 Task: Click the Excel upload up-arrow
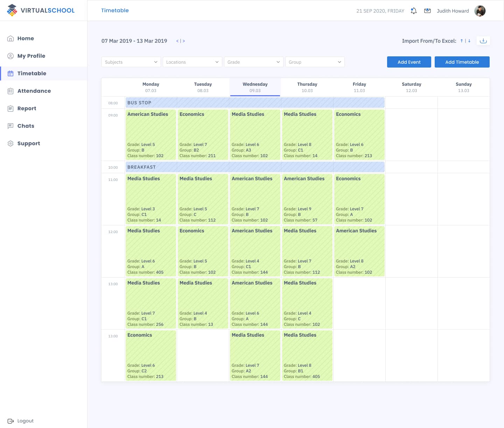pyautogui.click(x=462, y=41)
